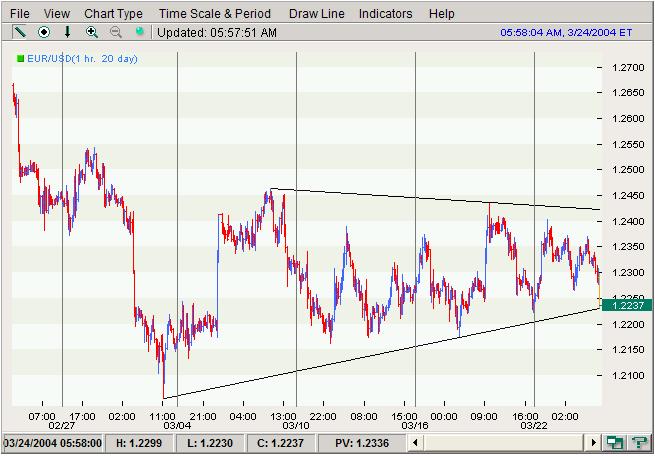Screen dimensions: 655x456
Task: Click the 05:58:04 AM, 3/24/2004 ET clock text
Action: pyautogui.click(x=566, y=33)
